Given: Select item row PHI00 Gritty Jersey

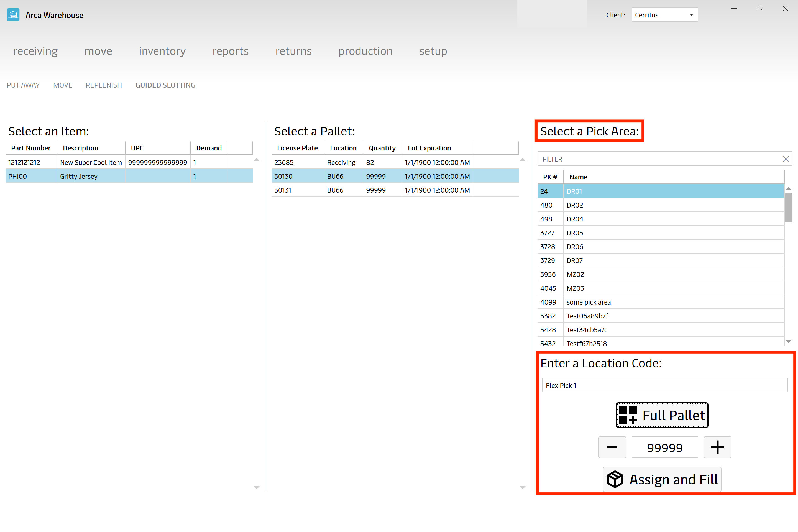Looking at the screenshot, I should [129, 177].
